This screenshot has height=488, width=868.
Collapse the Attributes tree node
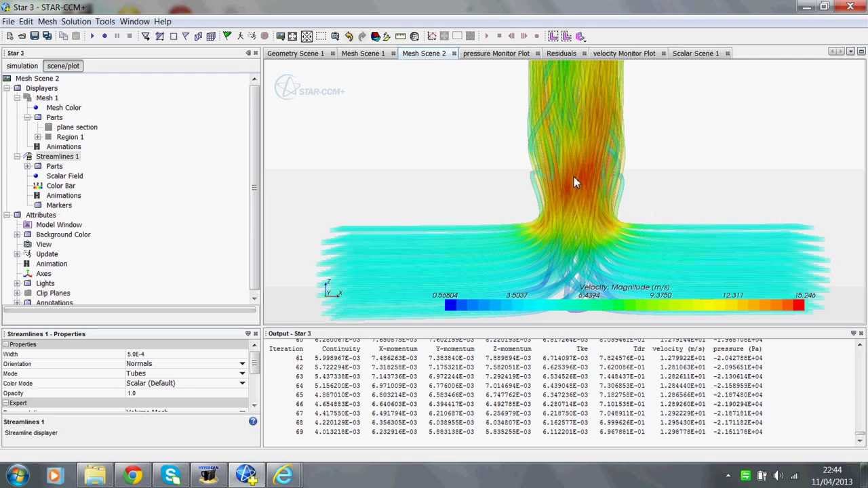pos(7,215)
